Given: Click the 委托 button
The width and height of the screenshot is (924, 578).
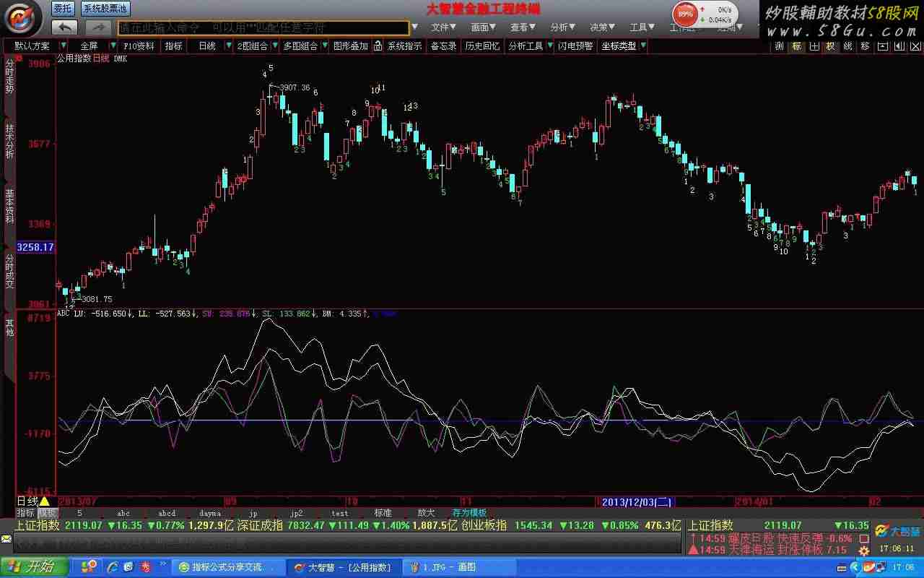Looking at the screenshot, I should (x=62, y=9).
